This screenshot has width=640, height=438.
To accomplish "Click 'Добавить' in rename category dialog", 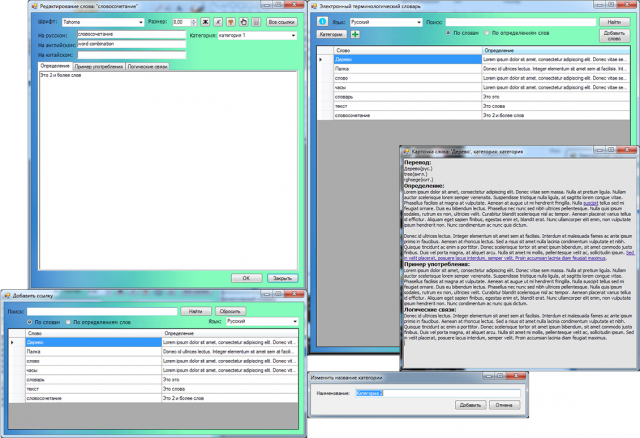I will pyautogui.click(x=470, y=405).
